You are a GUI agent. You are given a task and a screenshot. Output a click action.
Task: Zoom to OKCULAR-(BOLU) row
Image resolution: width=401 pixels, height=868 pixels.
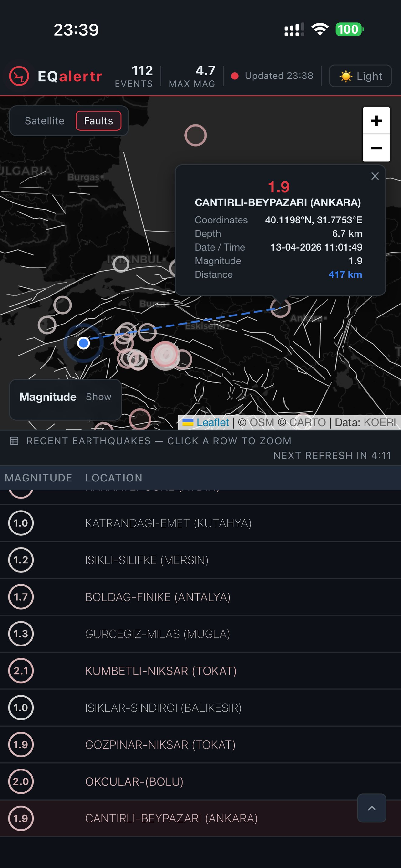point(200,781)
